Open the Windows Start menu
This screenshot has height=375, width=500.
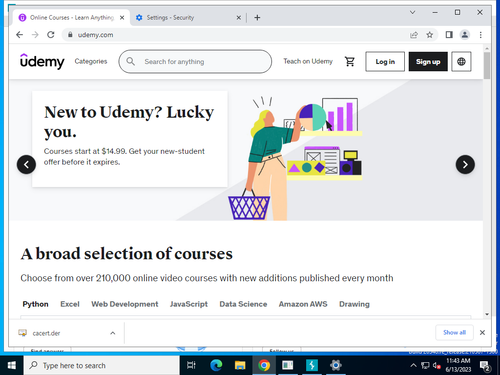click(12, 365)
